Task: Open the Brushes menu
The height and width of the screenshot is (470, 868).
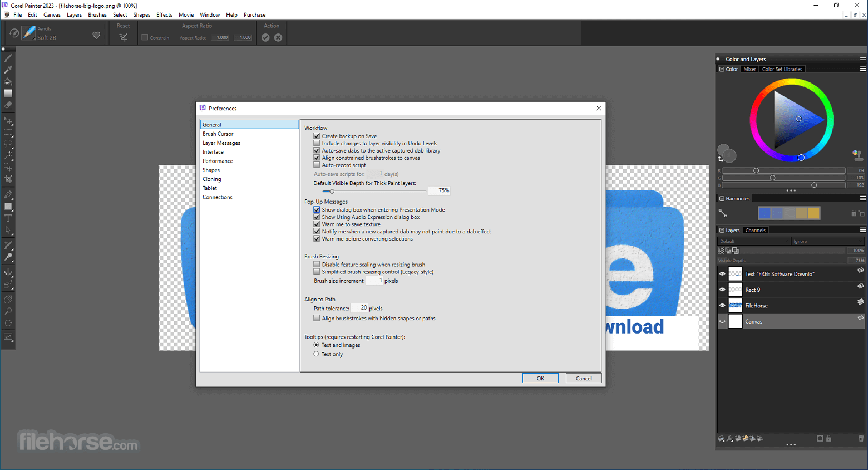Action: 97,15
